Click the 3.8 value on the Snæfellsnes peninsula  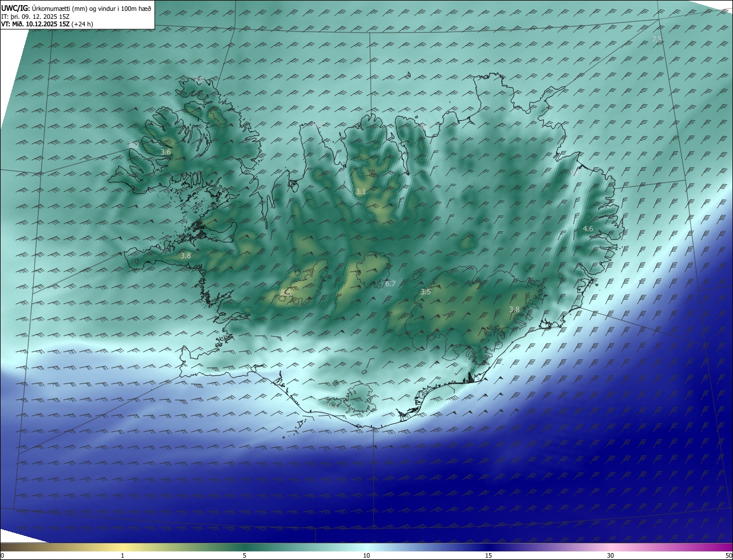[186, 256]
